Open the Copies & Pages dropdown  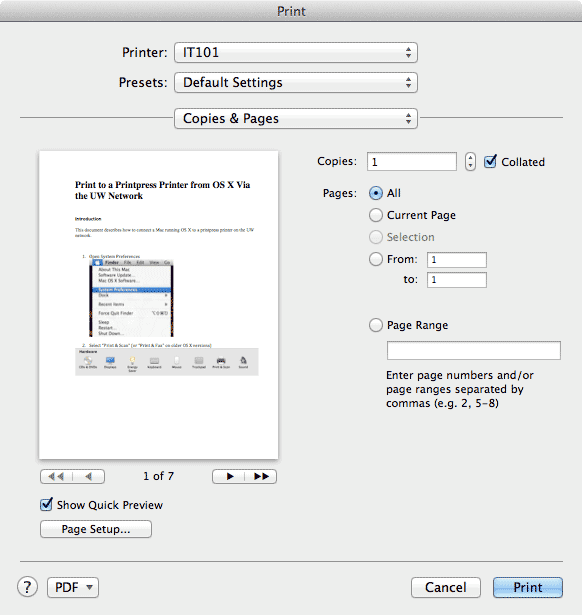(296, 118)
